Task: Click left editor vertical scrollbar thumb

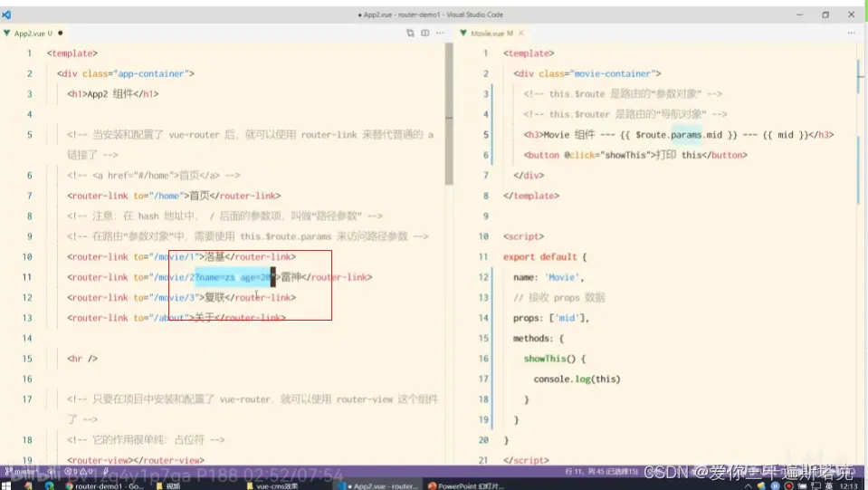Action: pyautogui.click(x=449, y=113)
